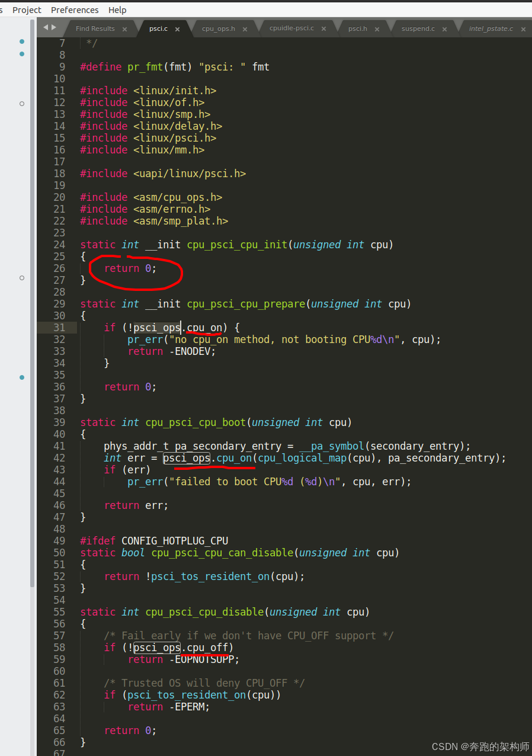This screenshot has width=532, height=756.
Task: Close the psci.h tab
Action: (377, 29)
